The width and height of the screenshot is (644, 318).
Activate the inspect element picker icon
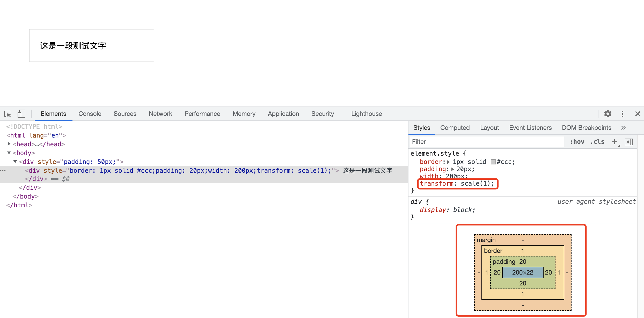[8, 114]
